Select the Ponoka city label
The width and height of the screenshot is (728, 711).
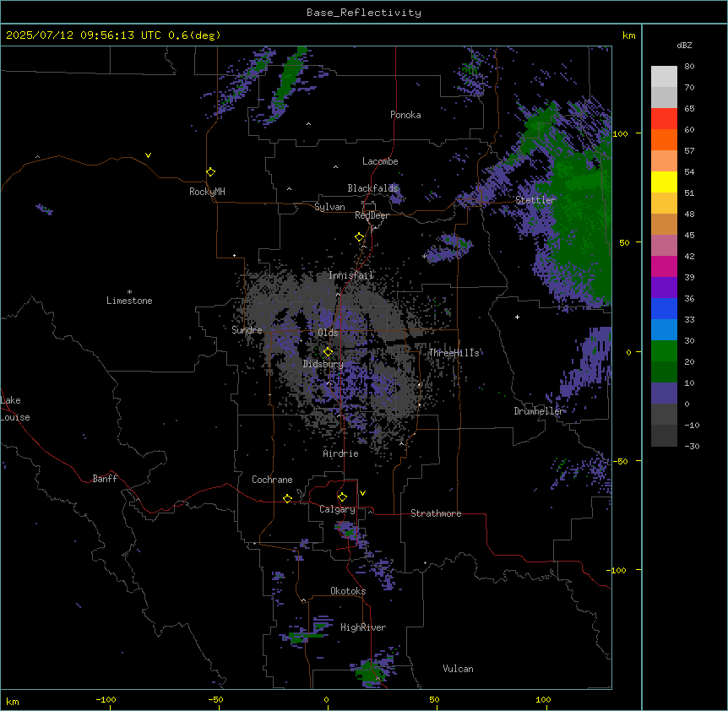coord(405,115)
